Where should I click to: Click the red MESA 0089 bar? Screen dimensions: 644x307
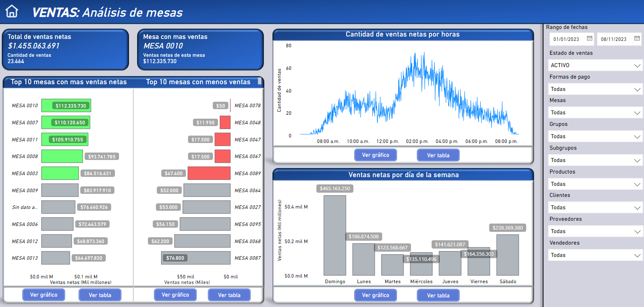(209, 173)
